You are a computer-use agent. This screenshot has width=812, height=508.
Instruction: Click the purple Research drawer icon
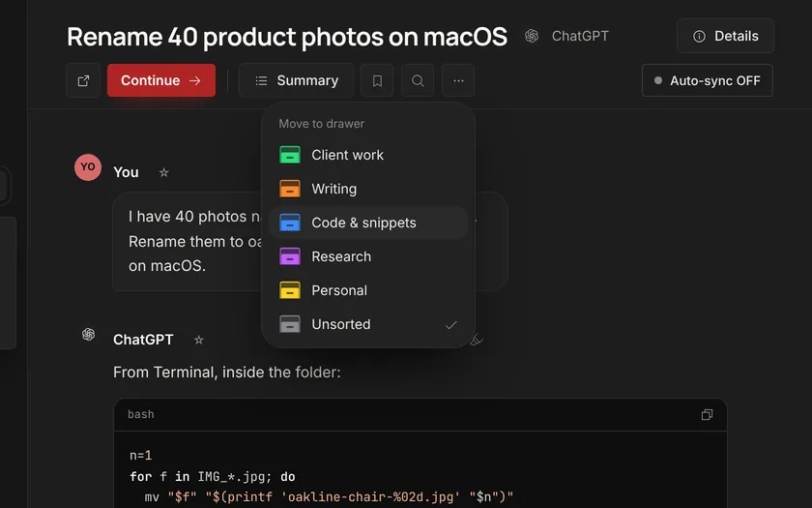290,256
